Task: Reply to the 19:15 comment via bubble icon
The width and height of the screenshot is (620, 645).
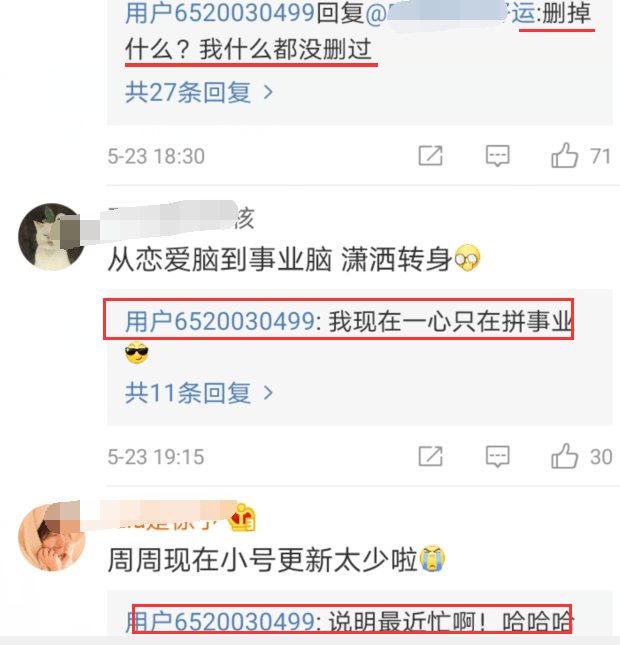Action: [497, 456]
